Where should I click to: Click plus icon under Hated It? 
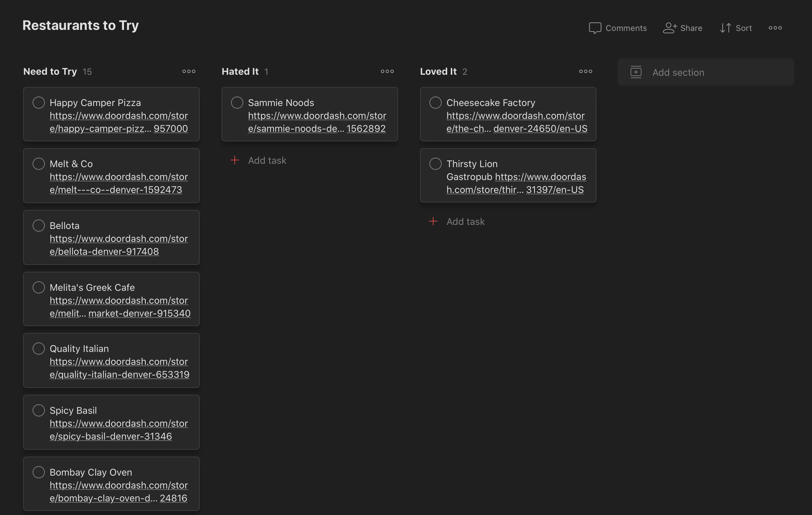pos(235,160)
